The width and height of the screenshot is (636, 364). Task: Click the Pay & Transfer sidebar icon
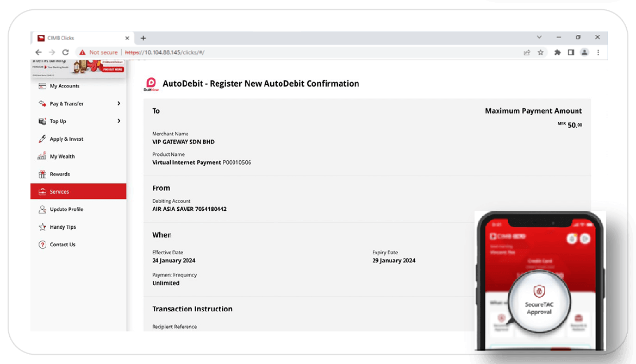(42, 104)
